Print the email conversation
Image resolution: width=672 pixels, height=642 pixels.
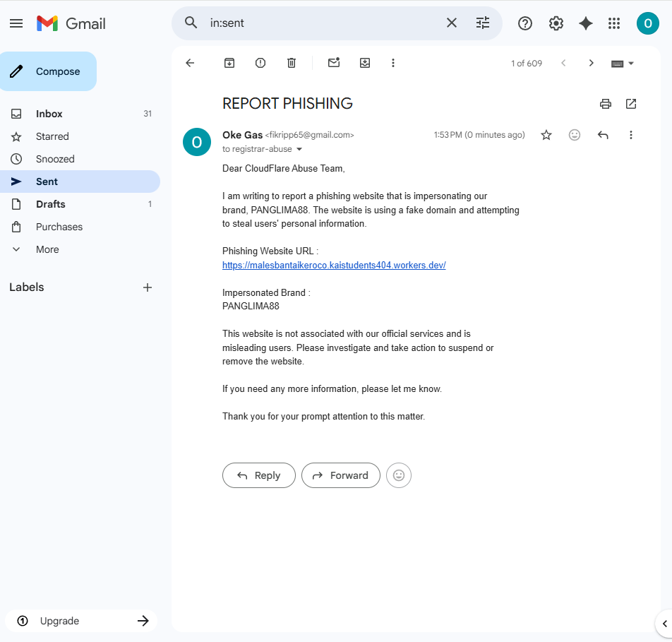[x=605, y=104]
